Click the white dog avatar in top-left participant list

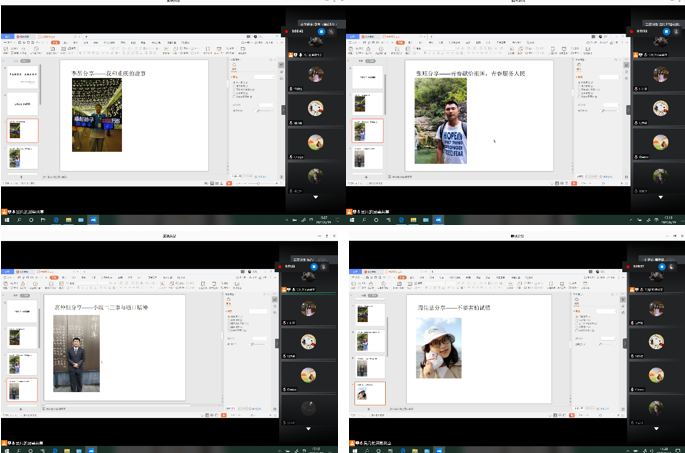click(x=315, y=108)
